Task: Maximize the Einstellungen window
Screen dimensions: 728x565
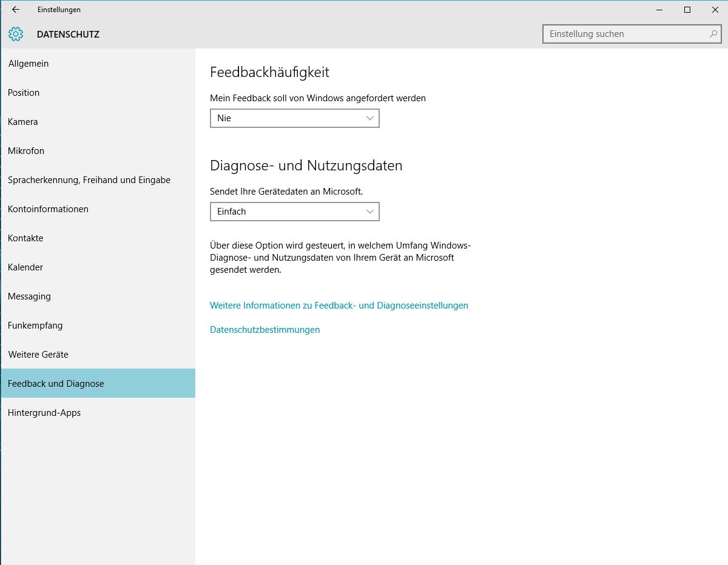Action: point(687,10)
